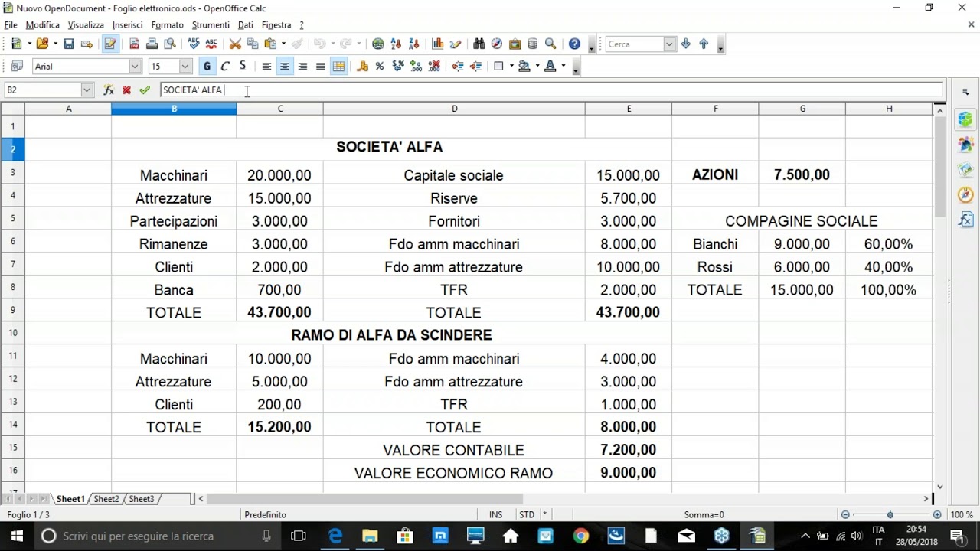Viewport: 980px width, 551px height.
Task: Click the Copy icon
Action: (253, 44)
